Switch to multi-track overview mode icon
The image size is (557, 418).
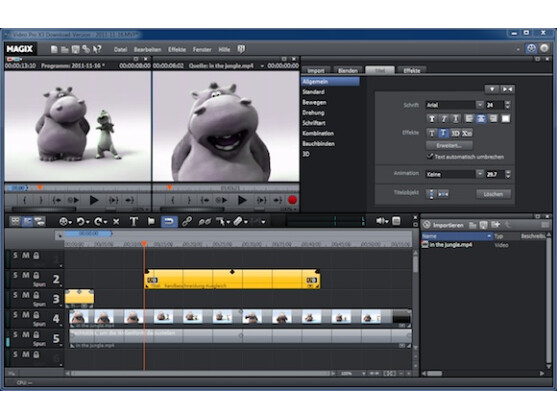click(x=39, y=221)
